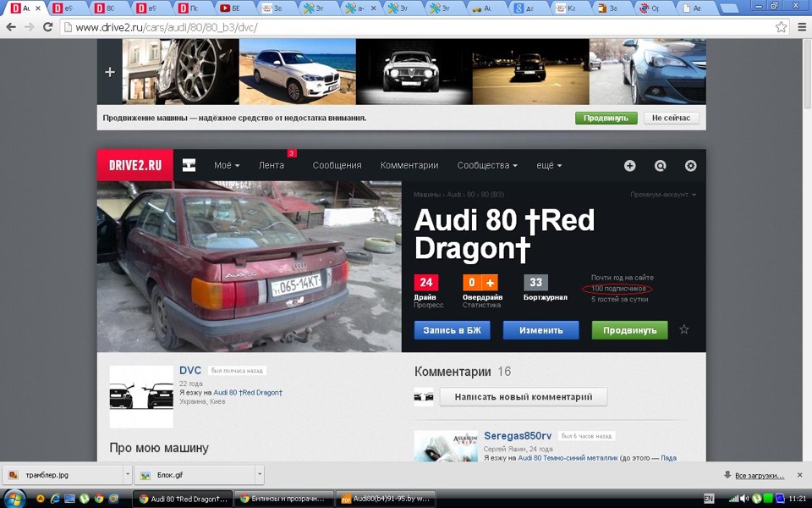Open трамблер.jpg downloaded file

click(62, 474)
